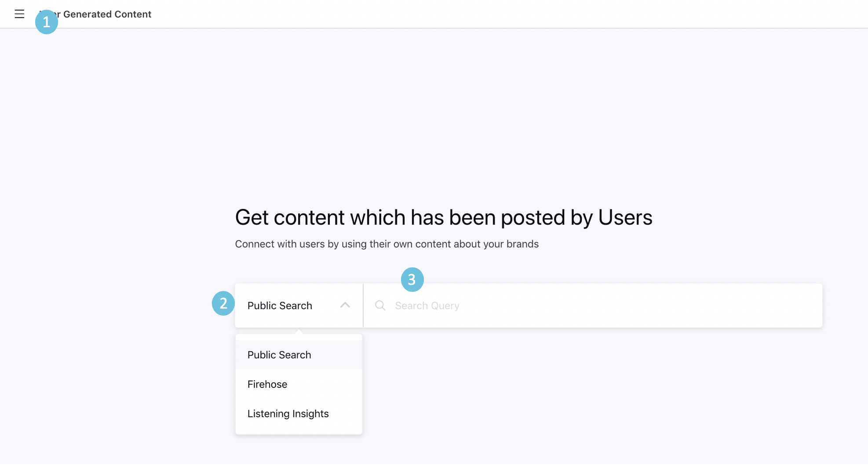The image size is (868, 466).
Task: Choose "Listening Insights" as content source
Action: (288, 413)
